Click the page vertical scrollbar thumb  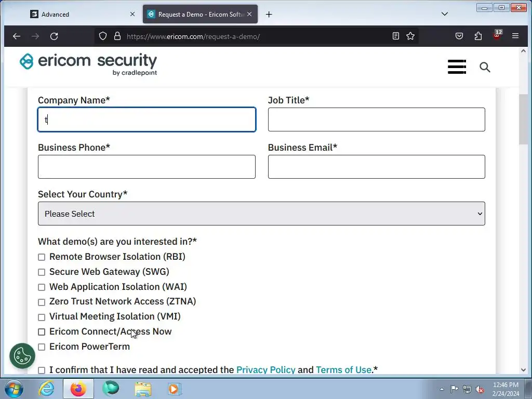pyautogui.click(x=523, y=119)
